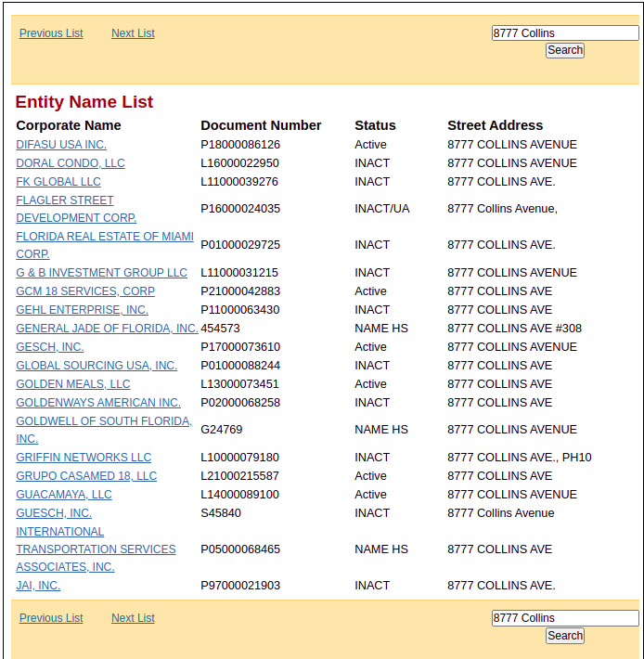Select document number S45840
This screenshot has height=659, width=644.
coord(221,512)
